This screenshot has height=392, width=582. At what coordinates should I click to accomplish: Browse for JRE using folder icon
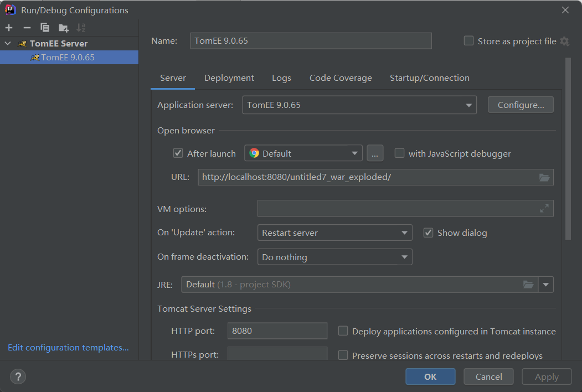528,285
